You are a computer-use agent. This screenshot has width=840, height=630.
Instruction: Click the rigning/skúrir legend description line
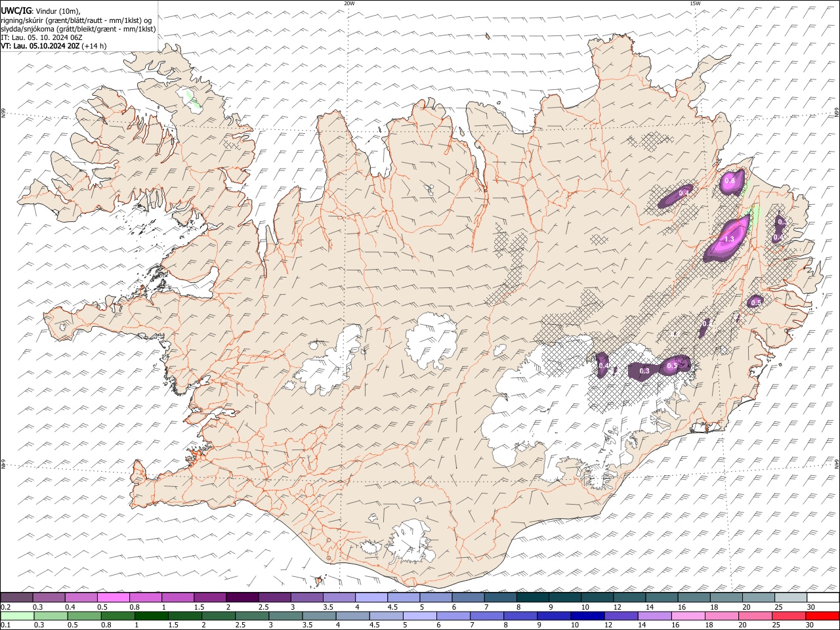tap(76, 20)
